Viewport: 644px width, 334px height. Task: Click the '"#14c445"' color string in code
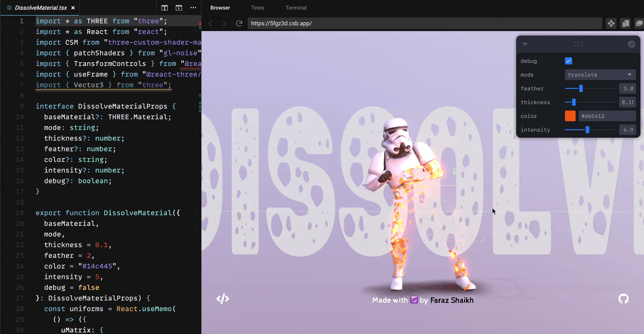coord(97,266)
